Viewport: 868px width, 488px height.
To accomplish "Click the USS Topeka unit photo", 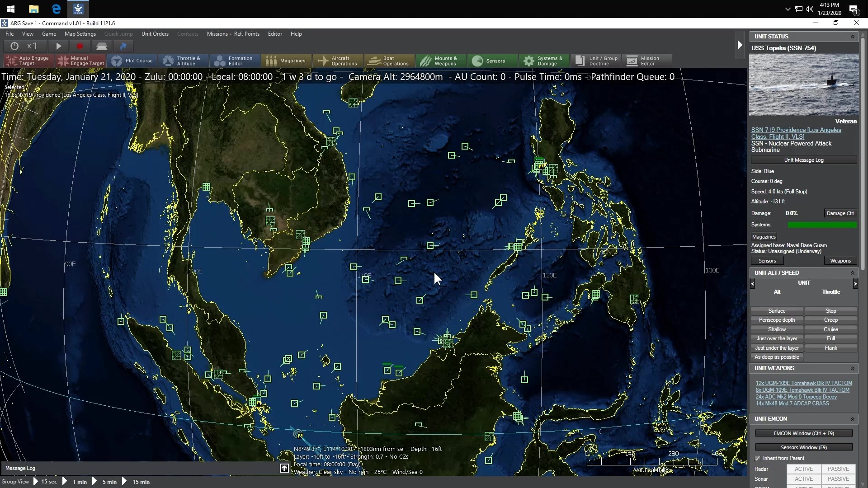I will click(x=804, y=85).
